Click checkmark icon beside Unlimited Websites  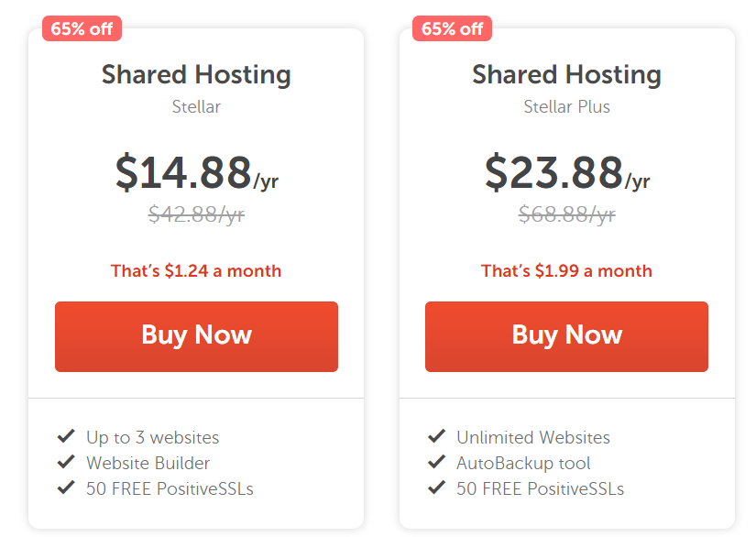pos(436,436)
